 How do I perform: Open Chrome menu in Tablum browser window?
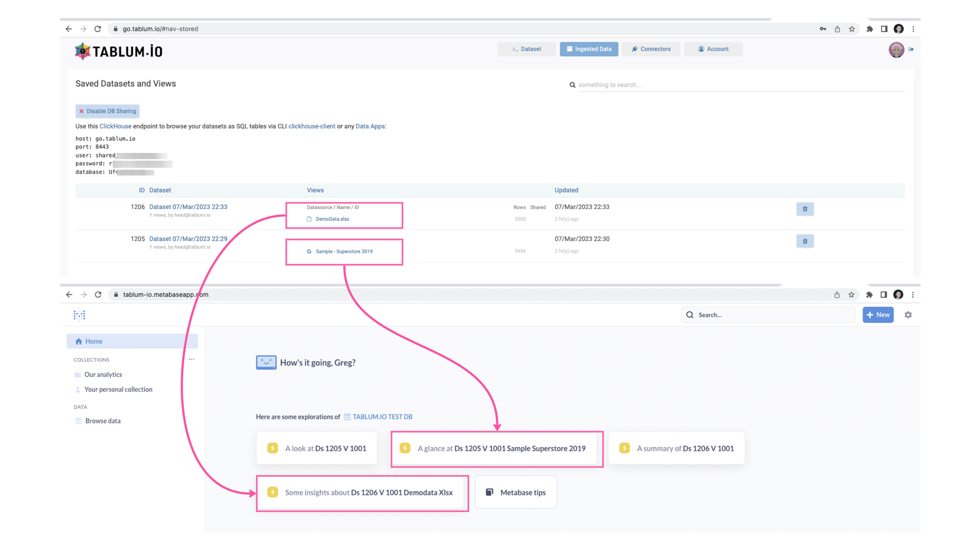click(x=913, y=29)
